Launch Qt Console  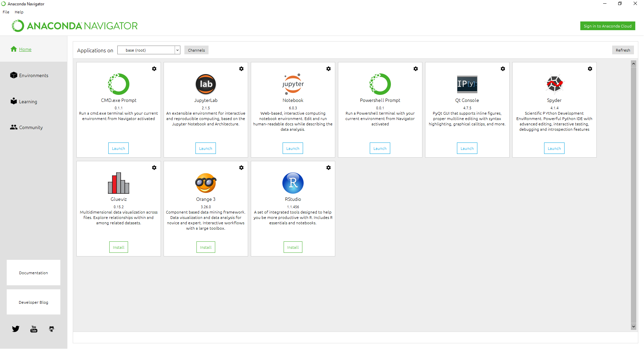tap(467, 149)
